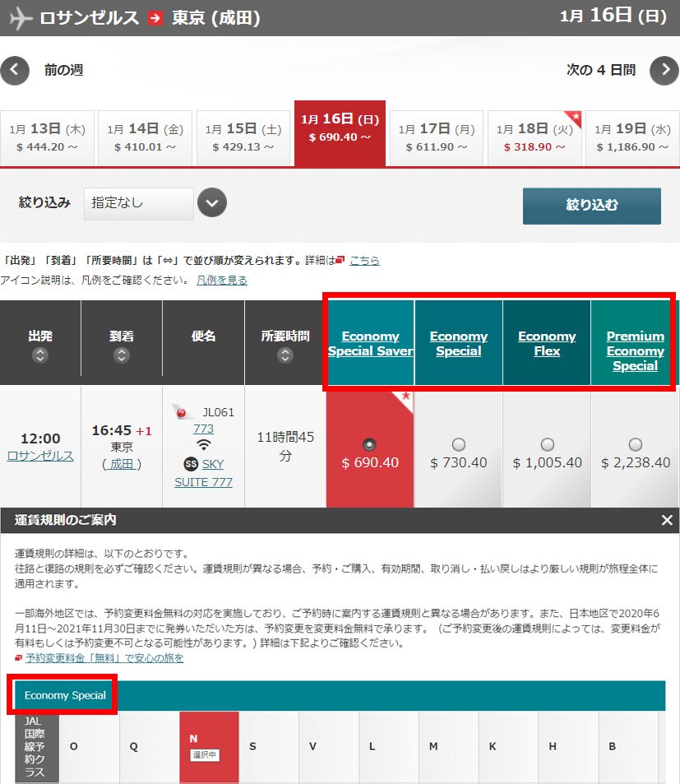Select Economy Special fare $730.40
Viewport: 680px width, 784px height.
coord(458,444)
